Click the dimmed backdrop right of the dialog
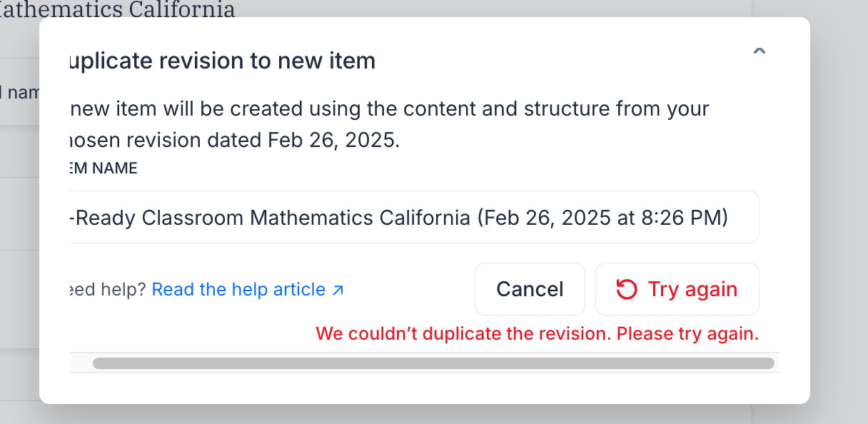This screenshot has height=424, width=868. pyautogui.click(x=839, y=214)
